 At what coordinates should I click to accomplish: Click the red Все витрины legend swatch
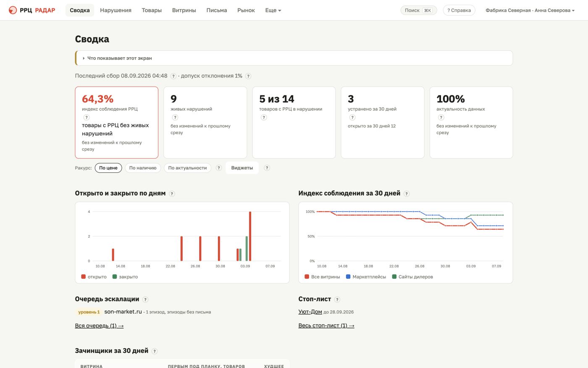coord(307,277)
